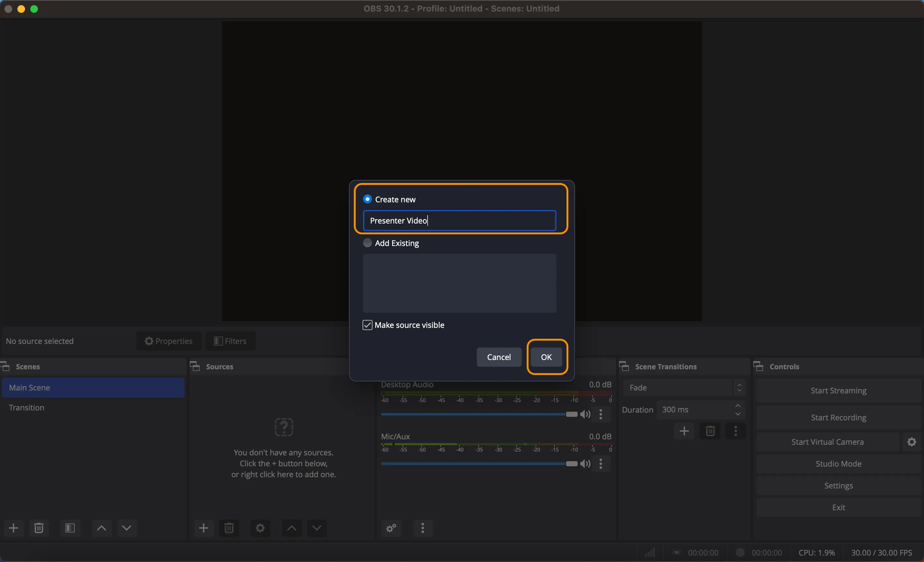Move scene up with the arrow button
Screen dimensions: 924x562
coord(101,528)
